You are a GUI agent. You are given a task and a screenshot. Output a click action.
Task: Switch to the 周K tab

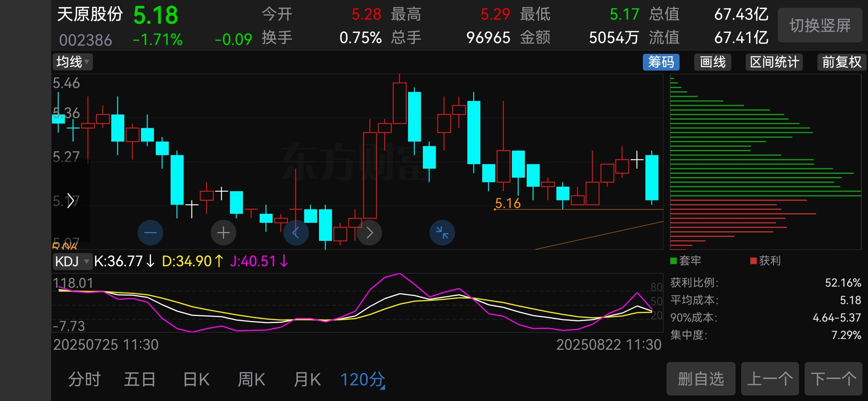251,379
